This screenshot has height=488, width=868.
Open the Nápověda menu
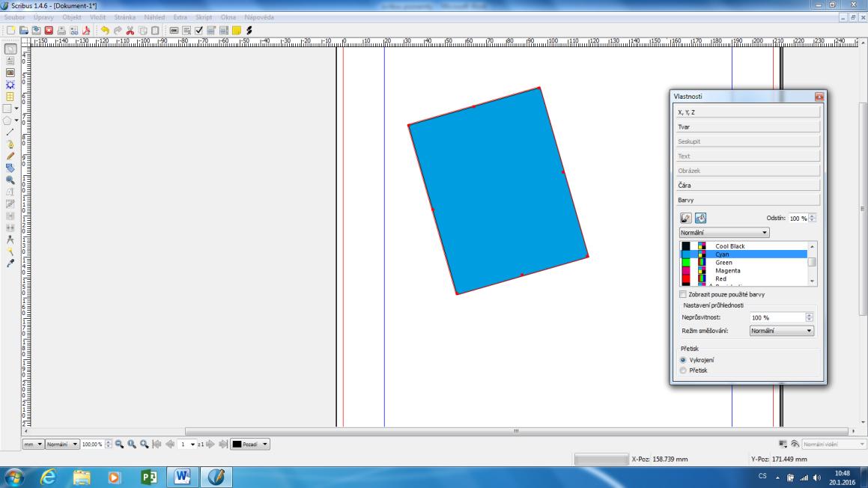(259, 17)
